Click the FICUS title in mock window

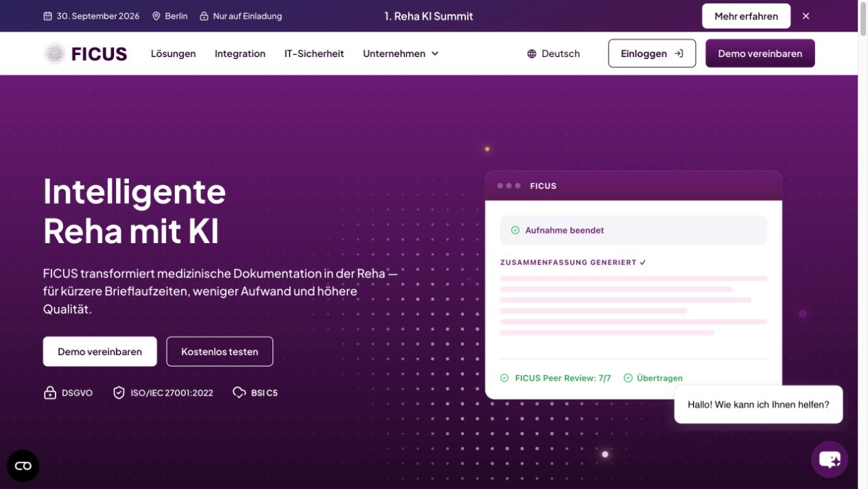[x=543, y=186]
